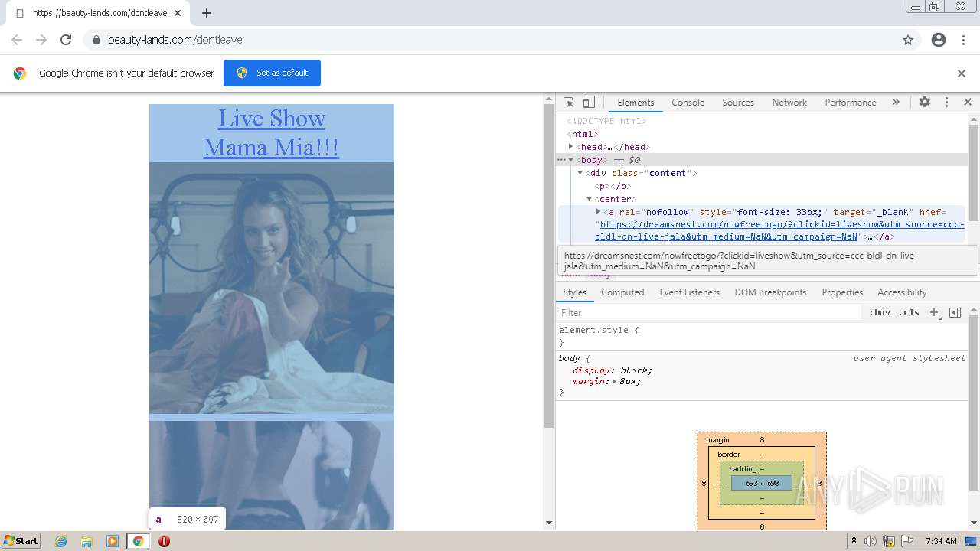
Task: Open the Properties tab
Action: click(842, 292)
